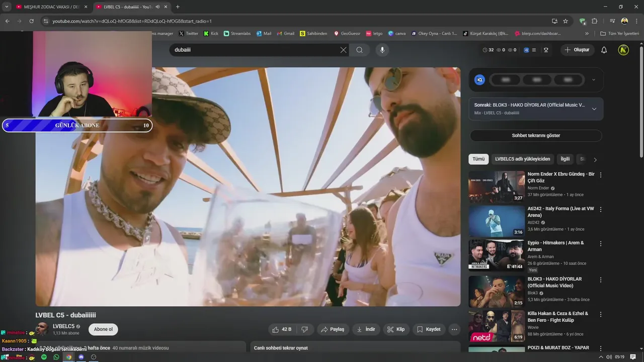Reload the current YouTube page

point(31,21)
